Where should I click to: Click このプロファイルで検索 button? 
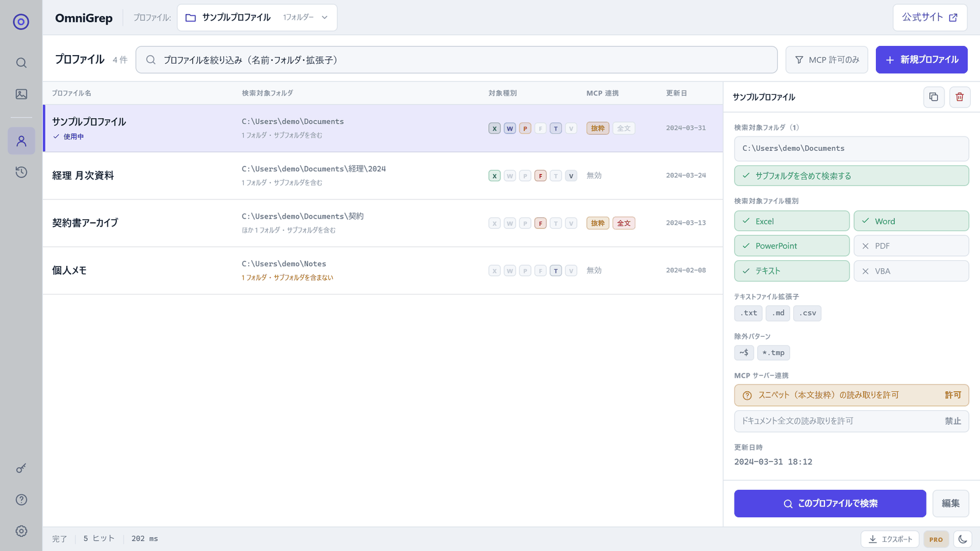830,503
